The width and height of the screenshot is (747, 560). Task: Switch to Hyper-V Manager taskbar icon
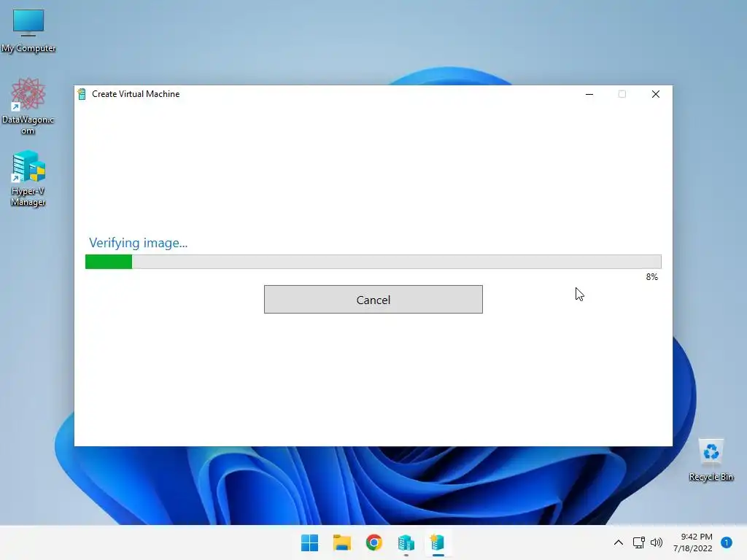[406, 542]
